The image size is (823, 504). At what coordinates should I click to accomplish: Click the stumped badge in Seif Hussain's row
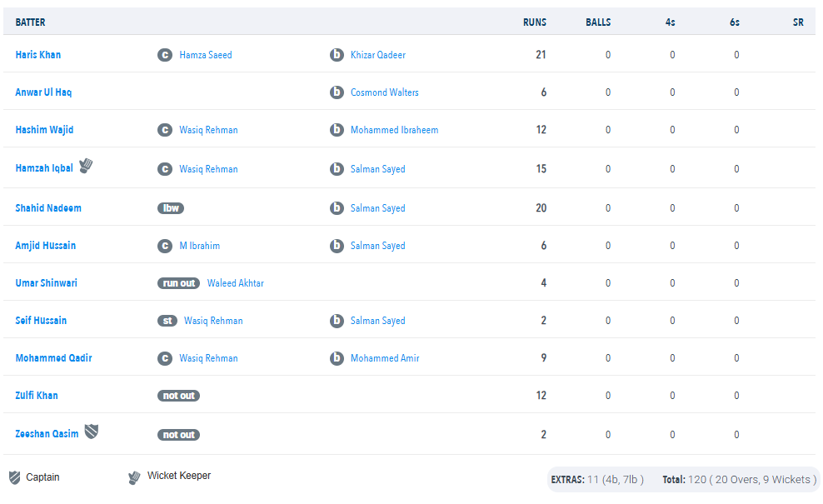(x=167, y=321)
